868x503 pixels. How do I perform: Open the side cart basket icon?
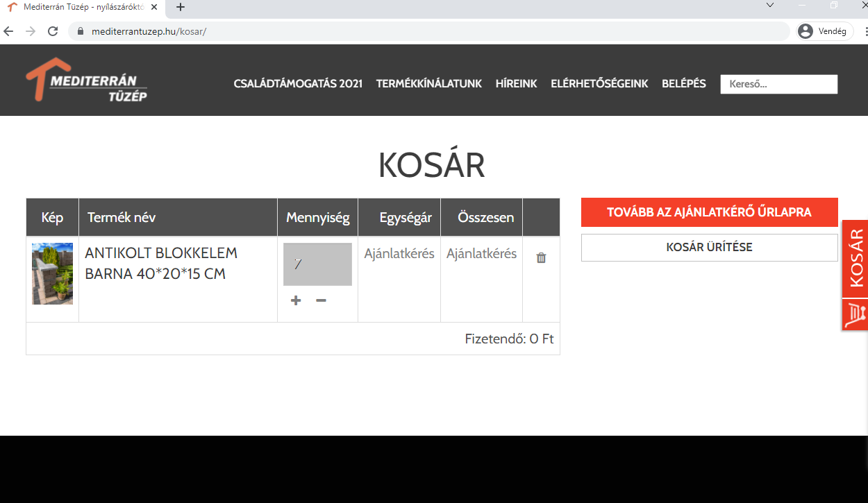click(x=855, y=314)
